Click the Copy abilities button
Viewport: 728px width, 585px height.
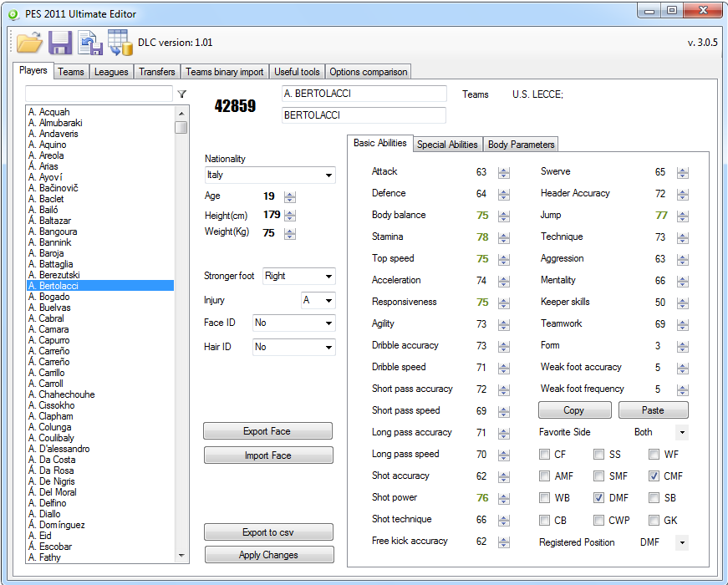pyautogui.click(x=574, y=410)
